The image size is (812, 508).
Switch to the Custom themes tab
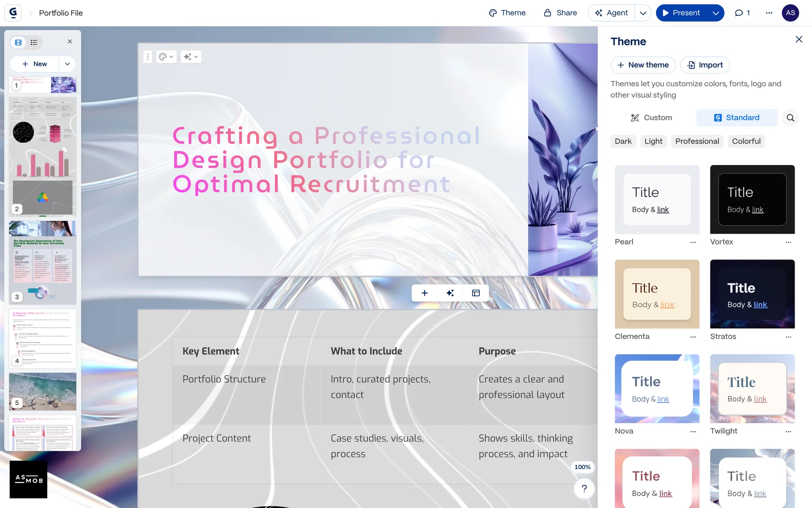click(x=651, y=118)
